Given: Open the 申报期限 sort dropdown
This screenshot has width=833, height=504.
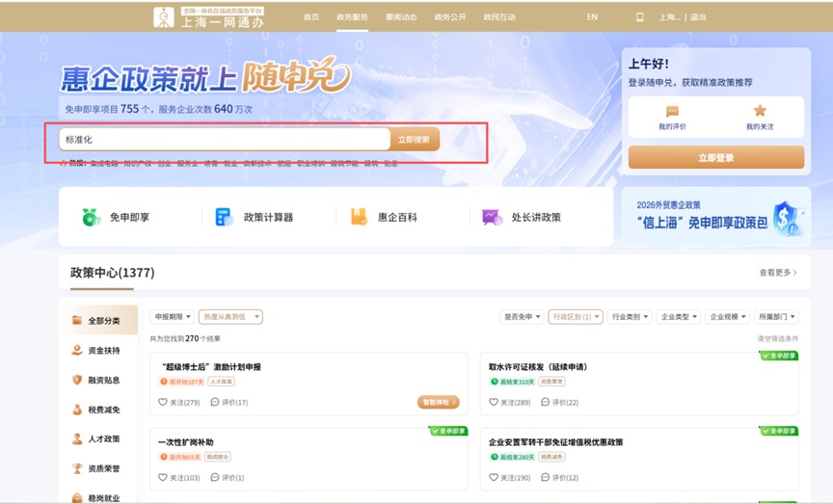Looking at the screenshot, I should (x=171, y=317).
